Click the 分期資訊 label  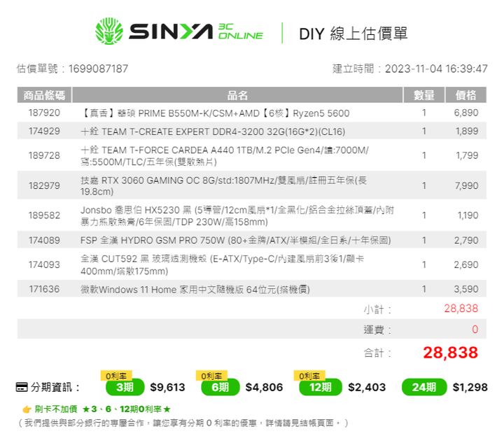[55, 388]
